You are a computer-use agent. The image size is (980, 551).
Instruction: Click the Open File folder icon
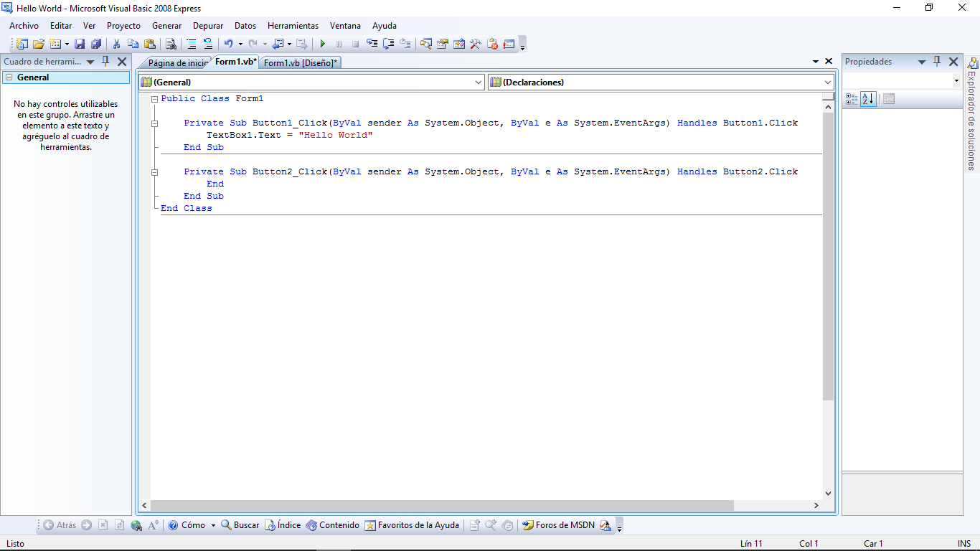[x=39, y=44]
